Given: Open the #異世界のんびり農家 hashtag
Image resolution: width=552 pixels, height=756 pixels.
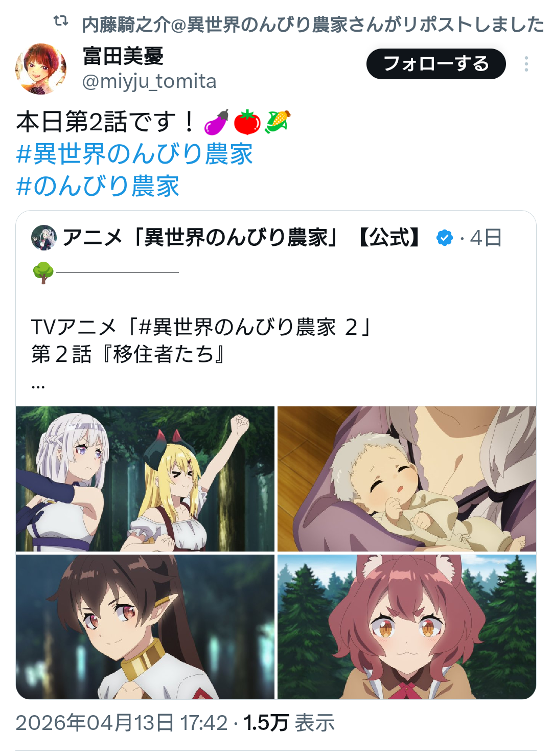Looking at the screenshot, I should (x=134, y=154).
